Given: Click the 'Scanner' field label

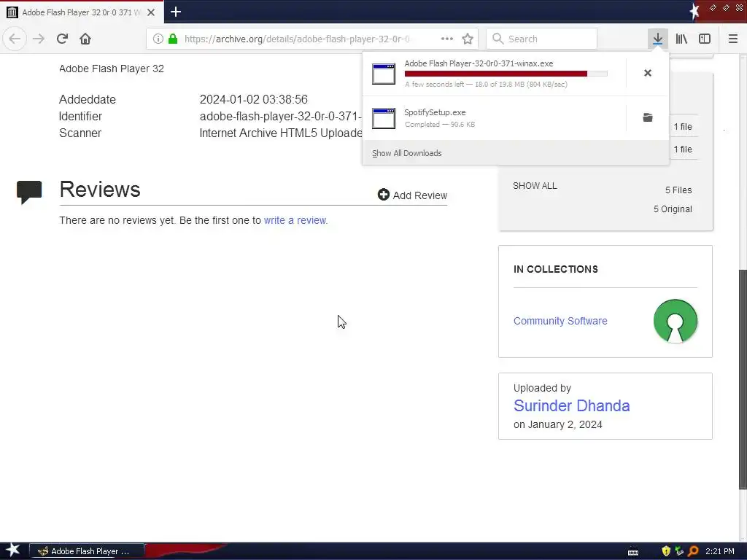Looking at the screenshot, I should pos(80,133).
